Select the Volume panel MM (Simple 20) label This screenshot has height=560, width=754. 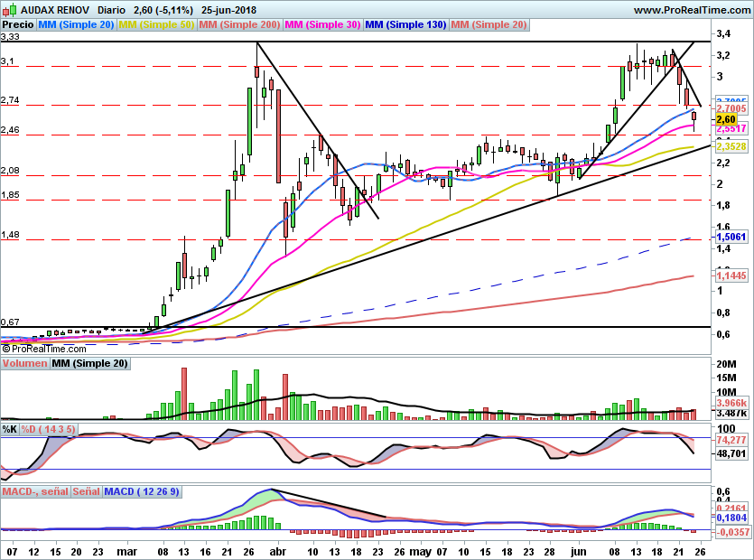point(89,363)
